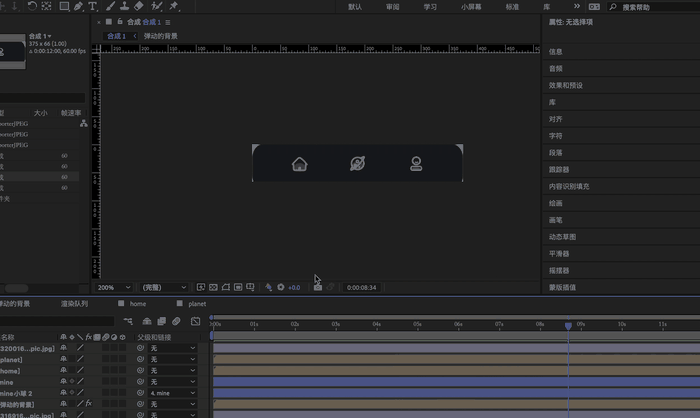
Task: Select the Eraser tool
Action: coord(138,6)
